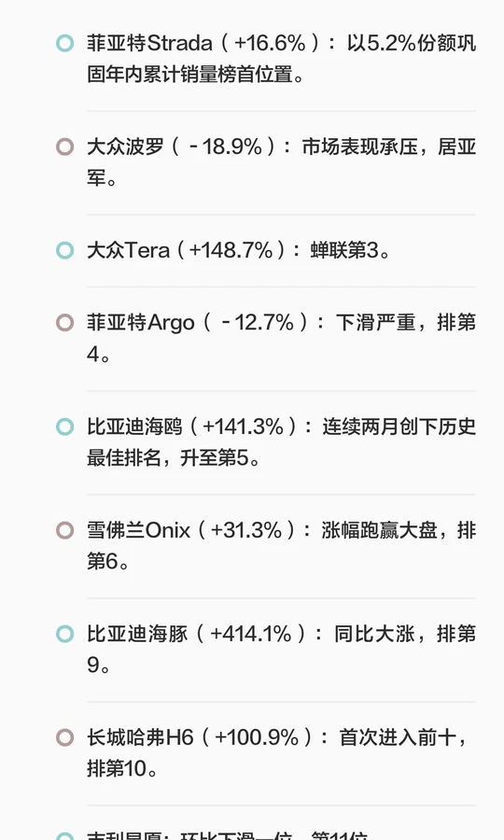Tap the 菲亚特Argo (-12.7%) entry
504x840 pixels.
[281, 338]
